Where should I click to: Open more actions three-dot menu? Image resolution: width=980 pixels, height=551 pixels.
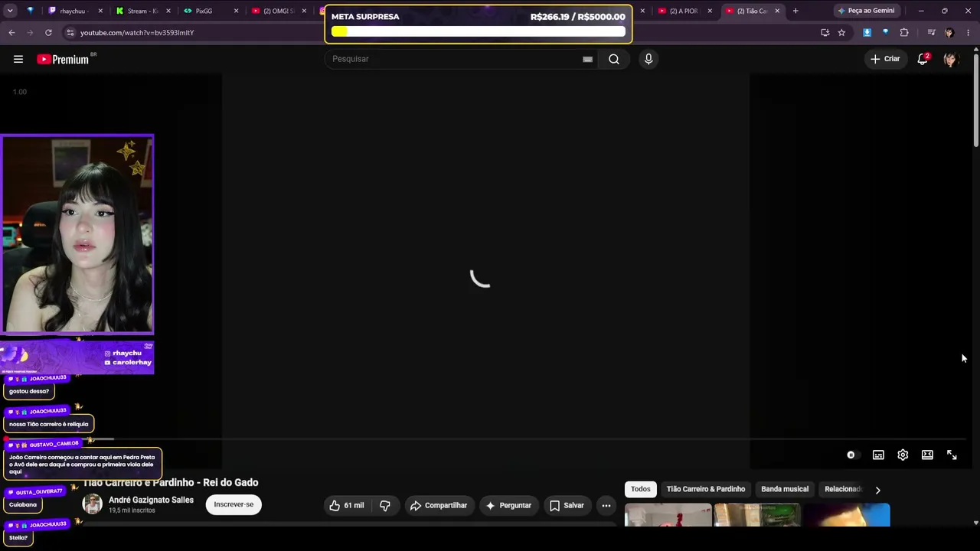pyautogui.click(x=606, y=505)
